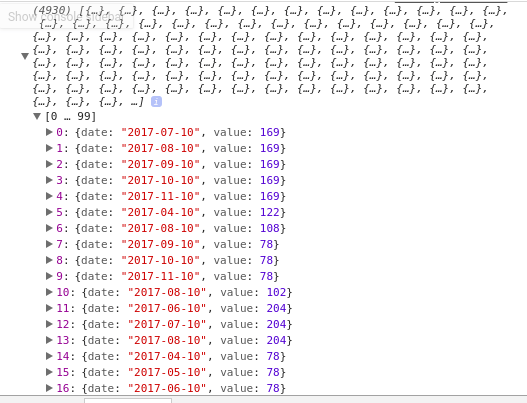Click value 78 in entry 16
Viewport: 527px width, 403px height.
[x=273, y=389]
